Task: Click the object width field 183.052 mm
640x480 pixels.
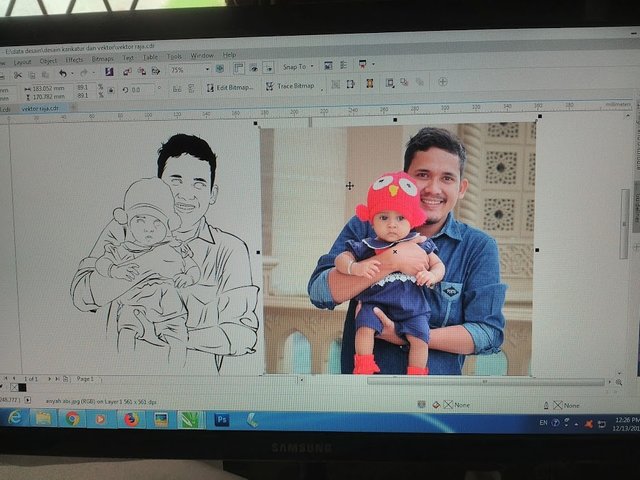Action: coord(49,89)
